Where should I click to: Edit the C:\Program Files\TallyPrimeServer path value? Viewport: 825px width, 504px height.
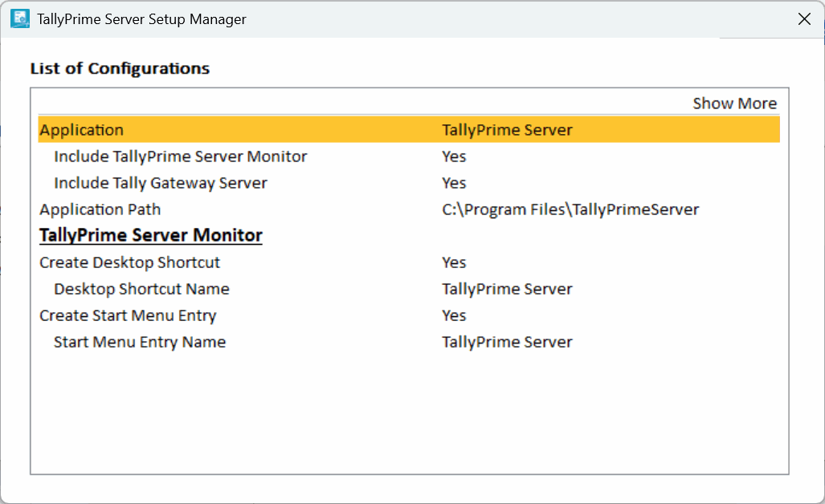coord(570,209)
